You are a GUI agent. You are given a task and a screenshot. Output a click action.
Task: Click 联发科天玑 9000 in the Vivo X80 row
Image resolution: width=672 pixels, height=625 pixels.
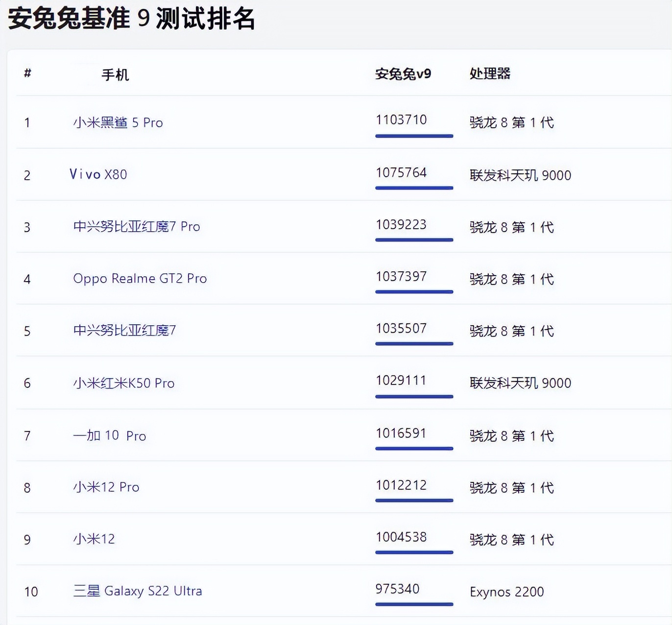(520, 175)
